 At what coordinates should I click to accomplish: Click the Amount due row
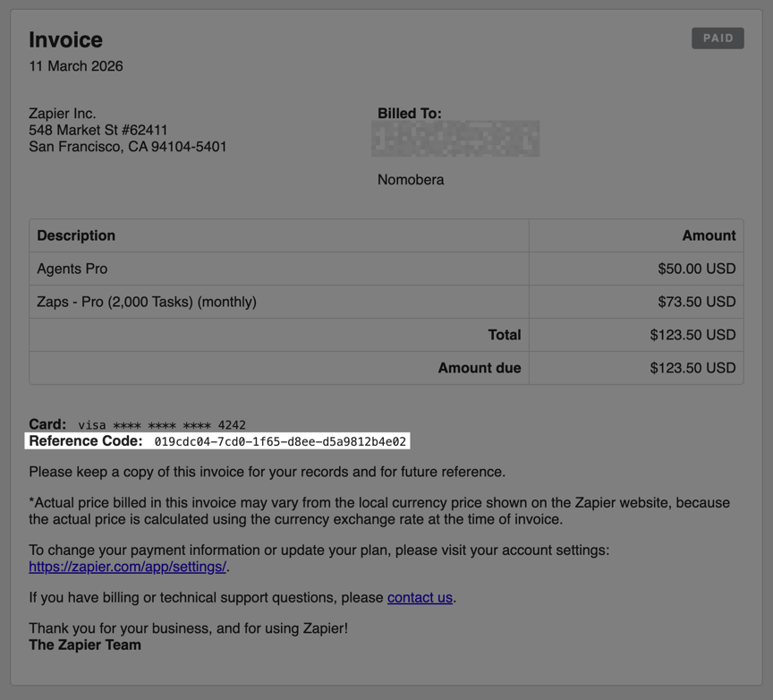pyautogui.click(x=479, y=368)
